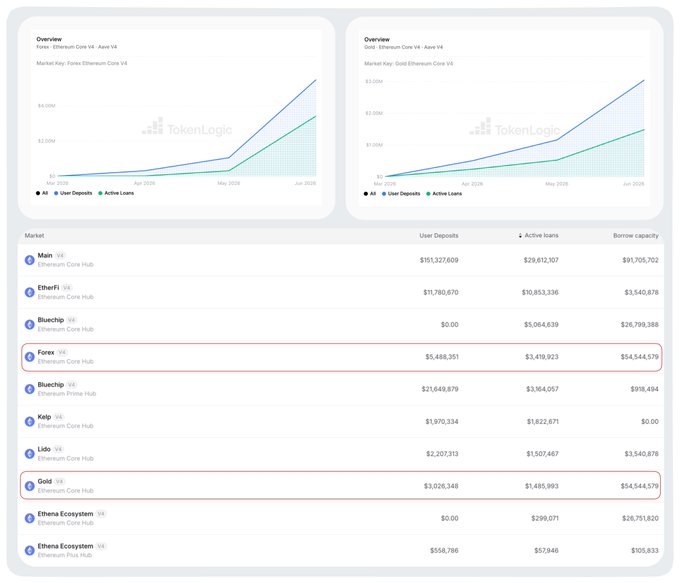Toggle User Deposits legend in Forex chart
This screenshot has height=583, width=680.
[73, 193]
